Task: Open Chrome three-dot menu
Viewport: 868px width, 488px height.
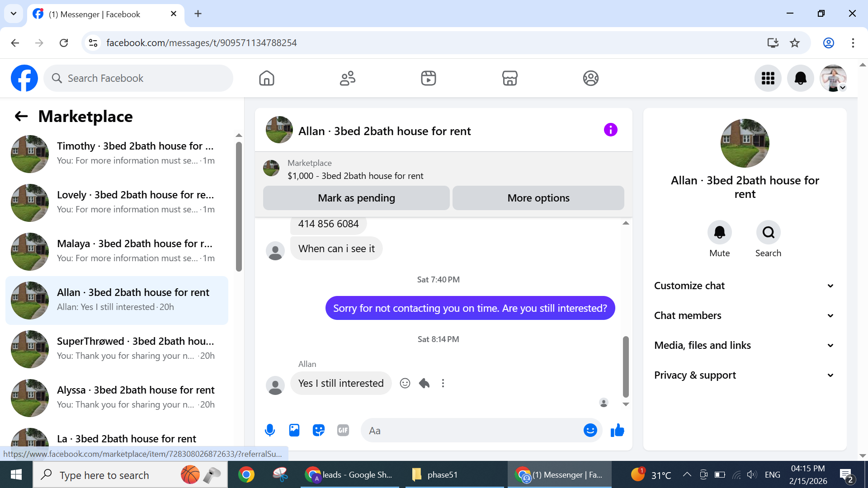Action: [853, 43]
